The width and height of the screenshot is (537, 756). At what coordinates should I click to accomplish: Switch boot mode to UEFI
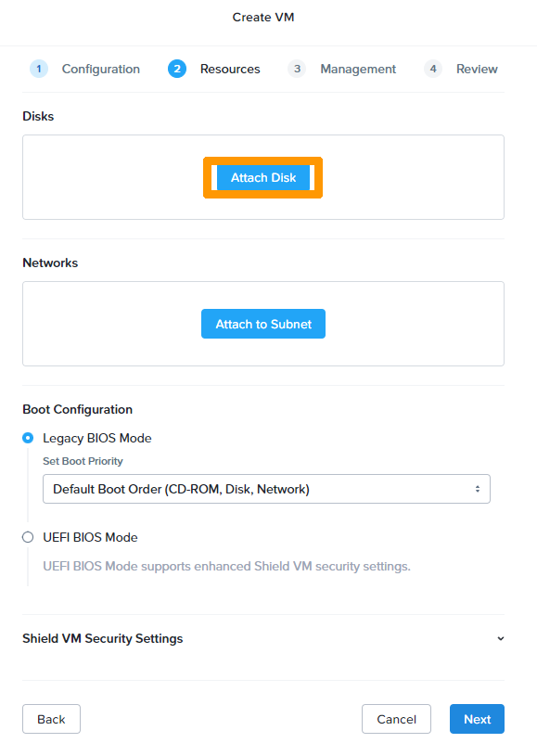point(27,537)
